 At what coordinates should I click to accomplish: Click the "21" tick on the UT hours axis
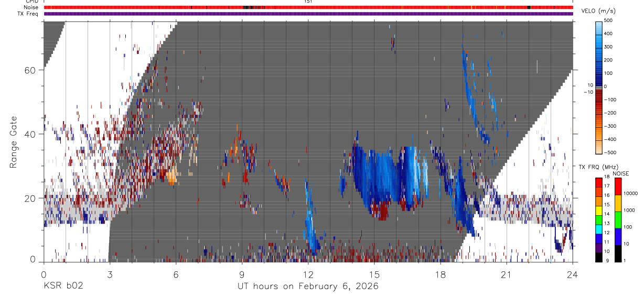(506, 274)
